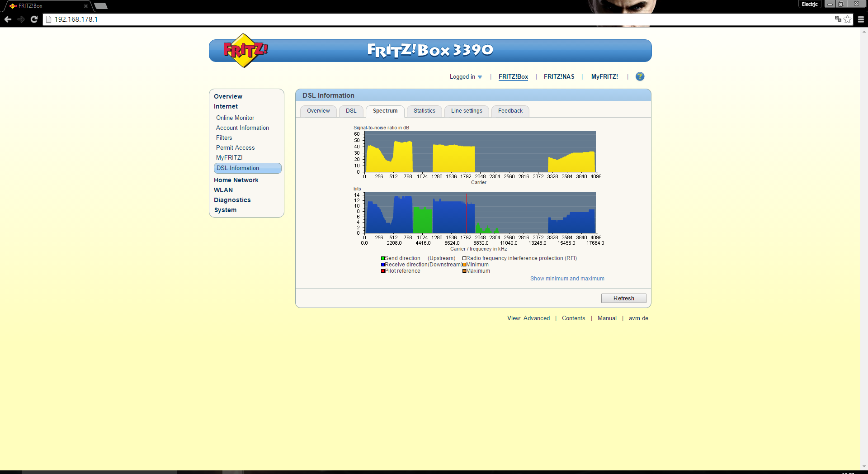
Task: Open FRITZ!NAS link
Action: [559, 77]
